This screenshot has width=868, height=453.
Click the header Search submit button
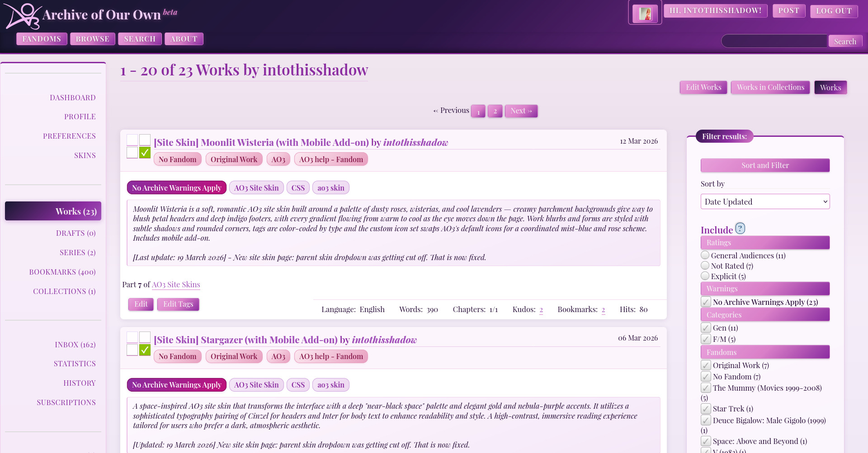tap(845, 41)
